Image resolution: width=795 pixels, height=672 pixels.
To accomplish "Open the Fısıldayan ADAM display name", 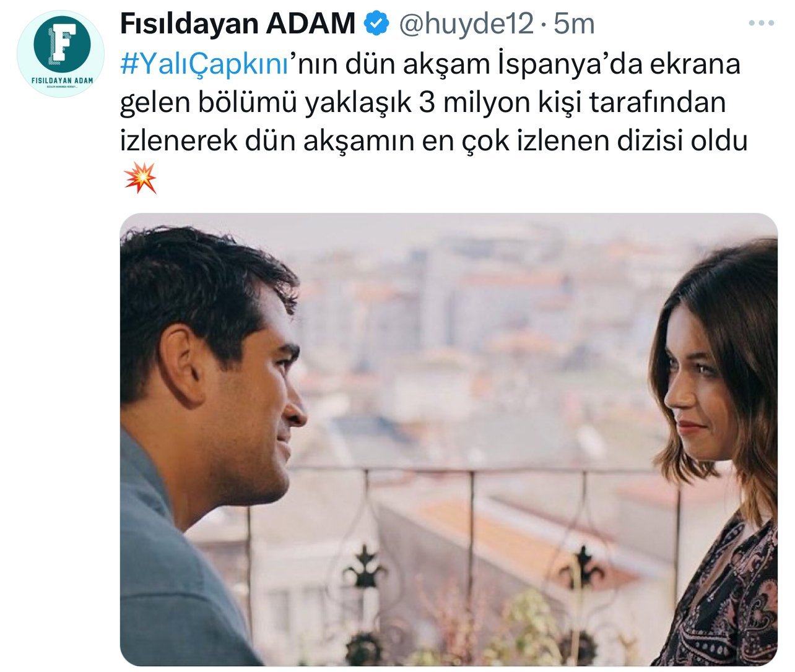I will point(238,24).
